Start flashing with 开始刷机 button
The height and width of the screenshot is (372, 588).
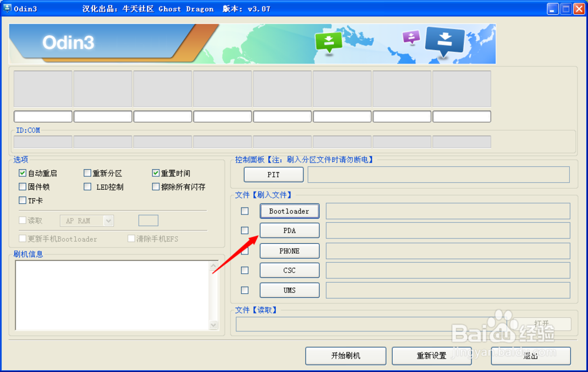(346, 356)
